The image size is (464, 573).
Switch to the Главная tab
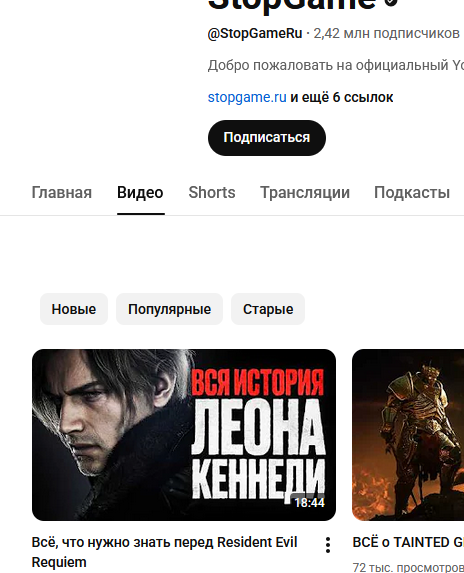pos(61,193)
